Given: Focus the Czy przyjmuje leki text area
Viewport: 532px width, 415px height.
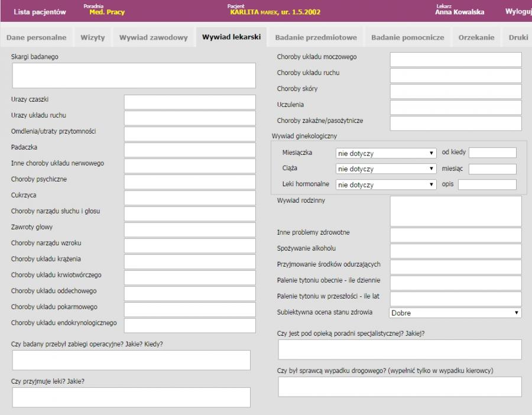Looking at the screenshot, I should pyautogui.click(x=131, y=397).
